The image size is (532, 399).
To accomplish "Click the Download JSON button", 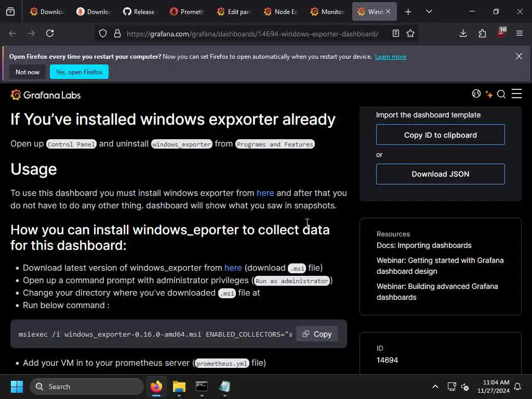I will 440,174.
